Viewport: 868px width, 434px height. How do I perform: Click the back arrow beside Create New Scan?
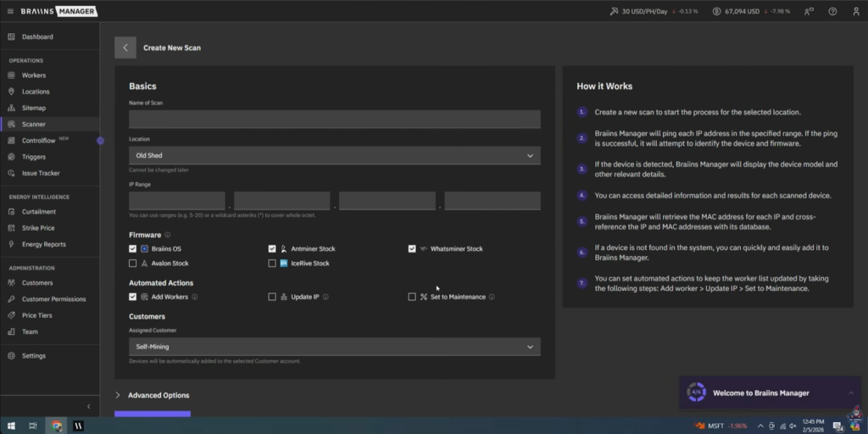click(x=125, y=47)
